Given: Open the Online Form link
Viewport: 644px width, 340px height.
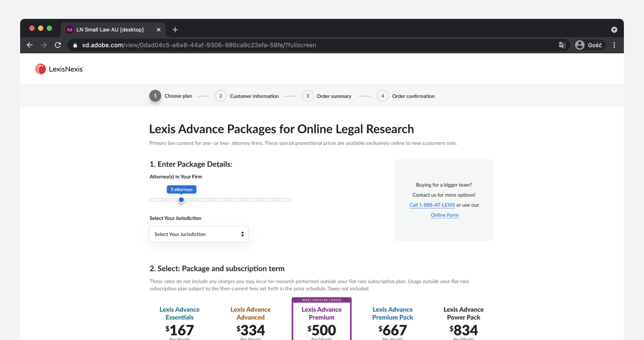Looking at the screenshot, I should (x=445, y=215).
